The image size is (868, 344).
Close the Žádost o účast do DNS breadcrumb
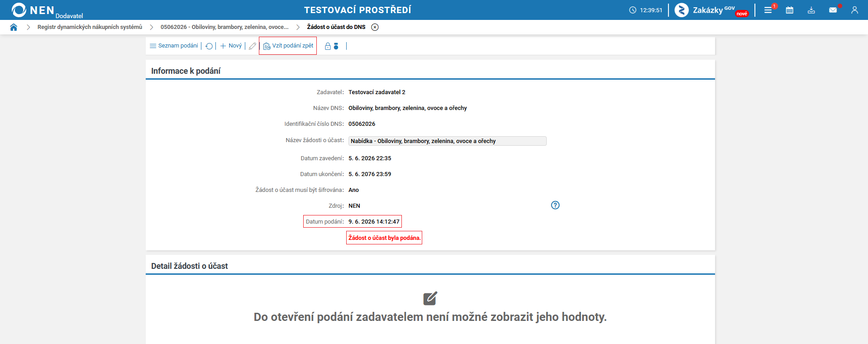[x=375, y=27]
